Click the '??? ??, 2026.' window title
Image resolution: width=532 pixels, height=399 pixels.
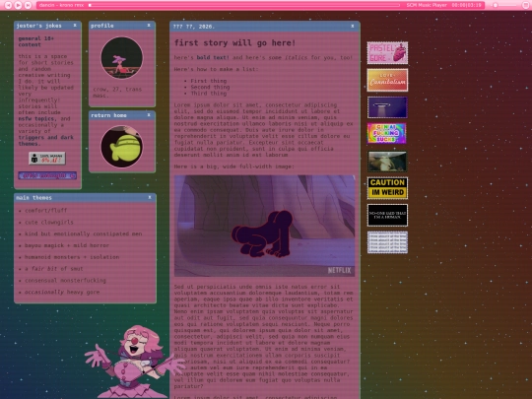[x=194, y=27]
